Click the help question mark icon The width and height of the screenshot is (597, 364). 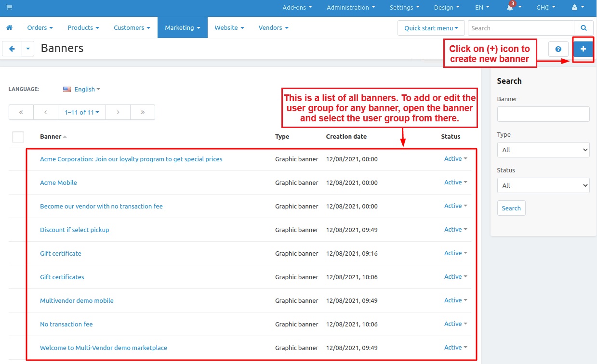coord(558,49)
